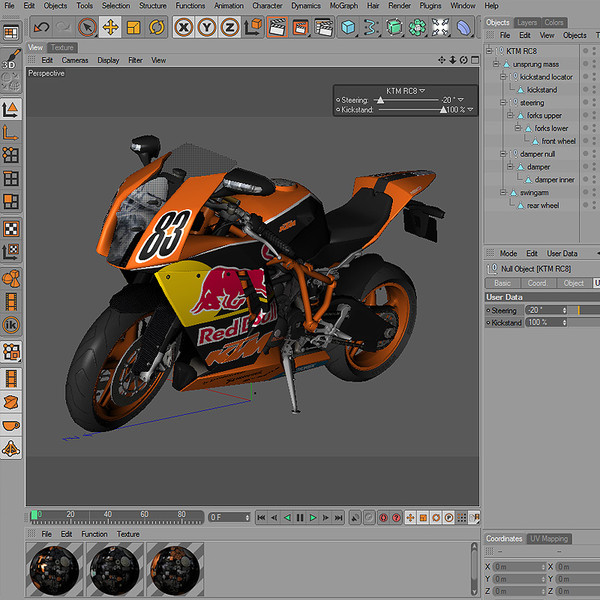Collapse the KTM RC8 root object
Image resolution: width=600 pixels, height=600 pixels.
click(489, 51)
